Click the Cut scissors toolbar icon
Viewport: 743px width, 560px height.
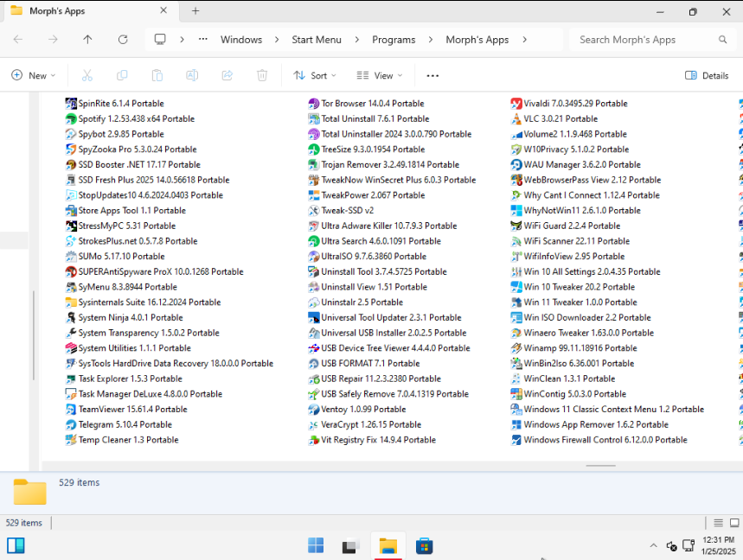pyautogui.click(x=87, y=75)
